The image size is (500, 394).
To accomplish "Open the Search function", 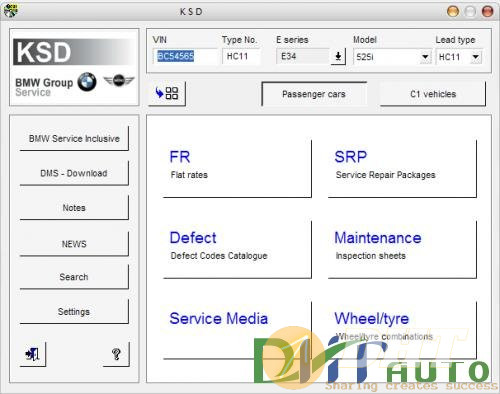I will (74, 277).
